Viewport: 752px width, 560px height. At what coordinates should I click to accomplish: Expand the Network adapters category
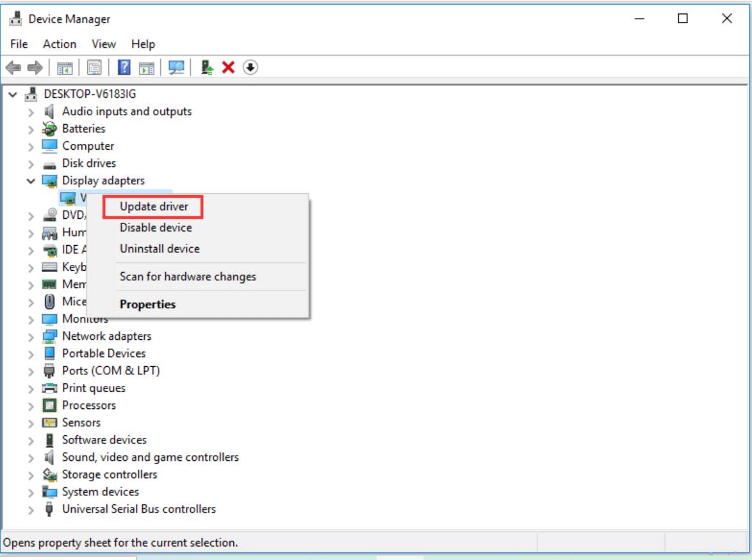click(30, 335)
